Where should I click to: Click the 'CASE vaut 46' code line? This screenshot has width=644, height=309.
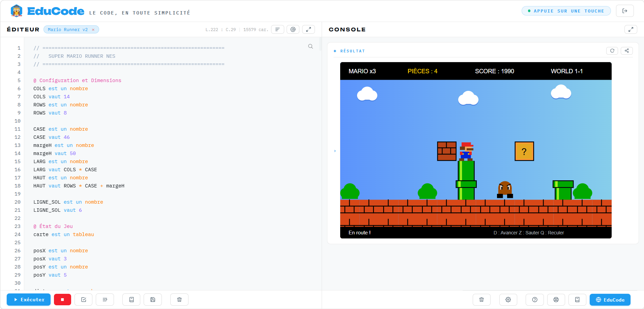52,137
